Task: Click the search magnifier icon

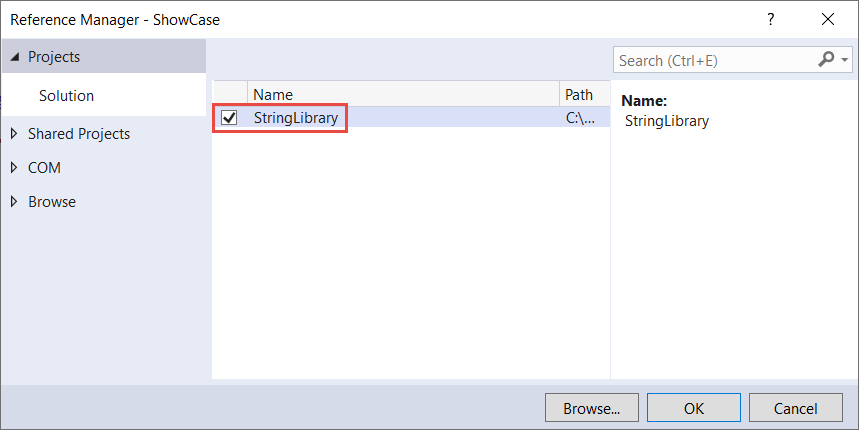Action: (826, 60)
